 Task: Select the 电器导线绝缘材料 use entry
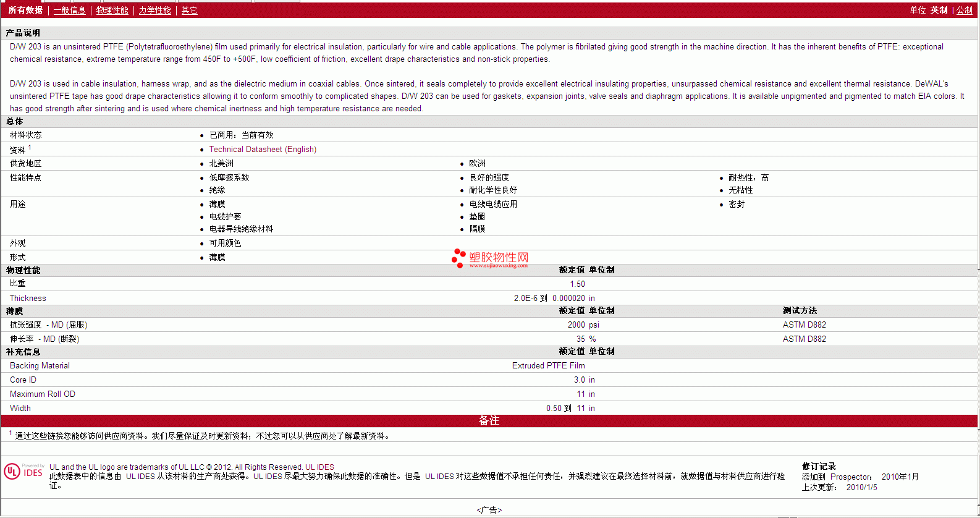pyautogui.click(x=241, y=229)
